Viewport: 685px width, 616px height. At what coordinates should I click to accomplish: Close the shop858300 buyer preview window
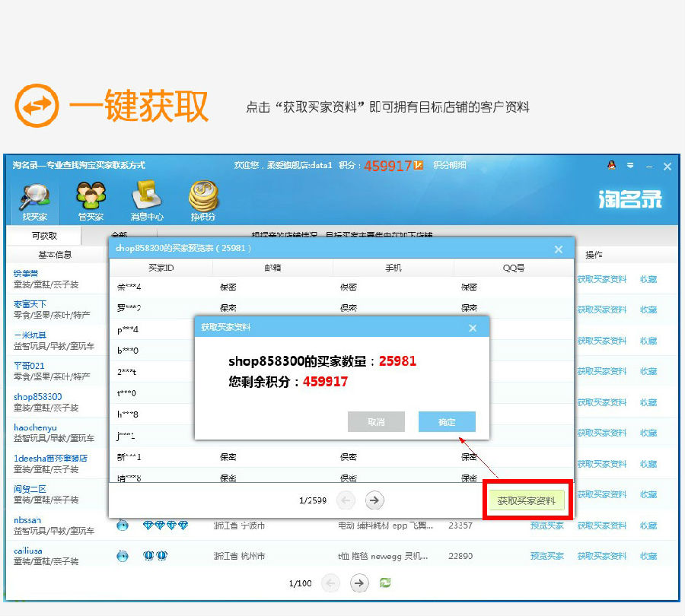559,249
